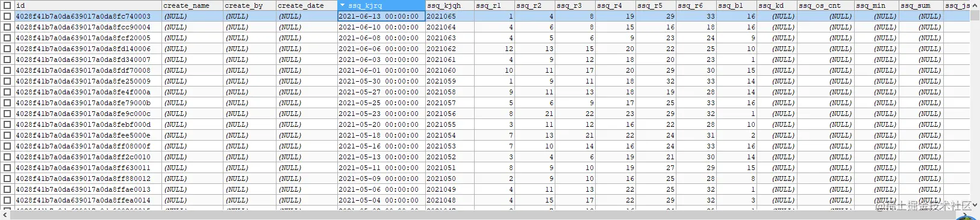Select create_name NULL cell in 2021065 row
This screenshot has height=220, width=980.
pyautogui.click(x=193, y=16)
